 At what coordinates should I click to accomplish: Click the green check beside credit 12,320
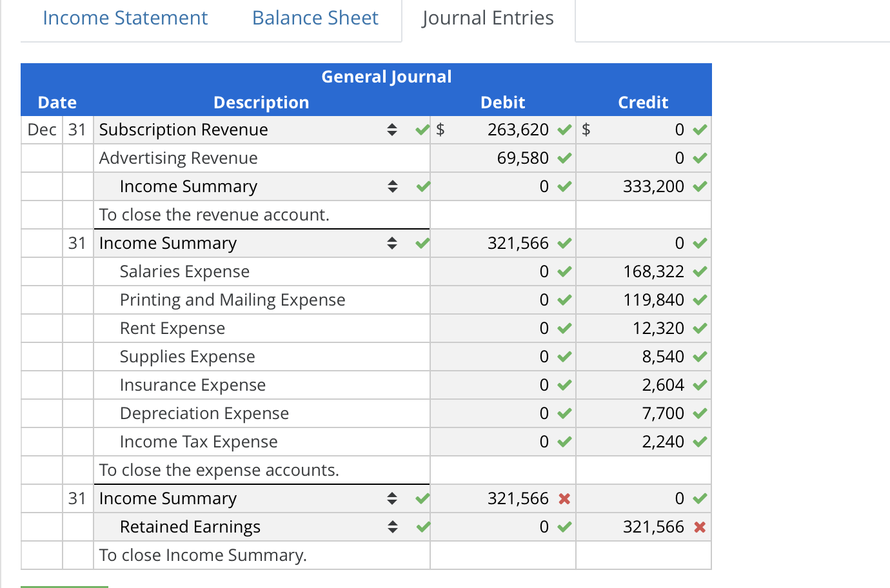point(700,328)
